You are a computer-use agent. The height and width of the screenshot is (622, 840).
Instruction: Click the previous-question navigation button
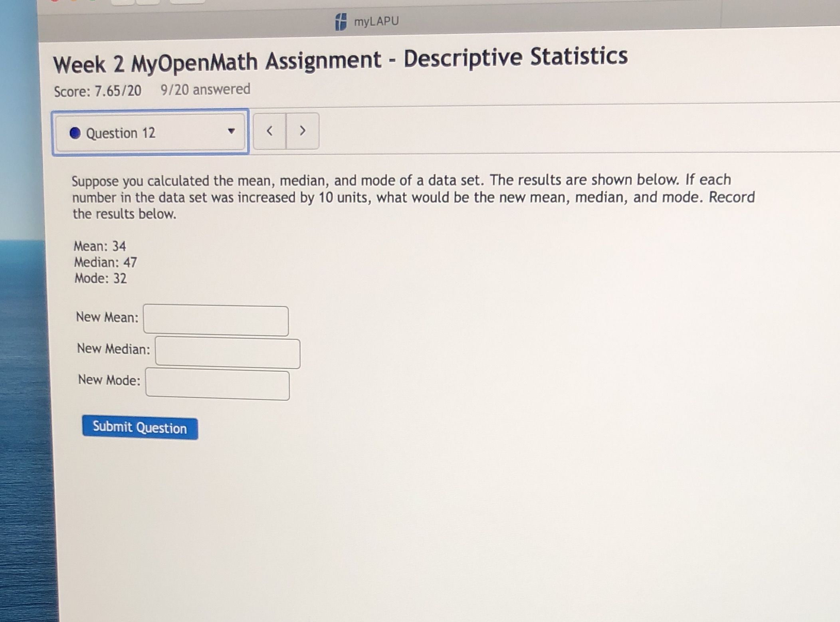click(269, 131)
